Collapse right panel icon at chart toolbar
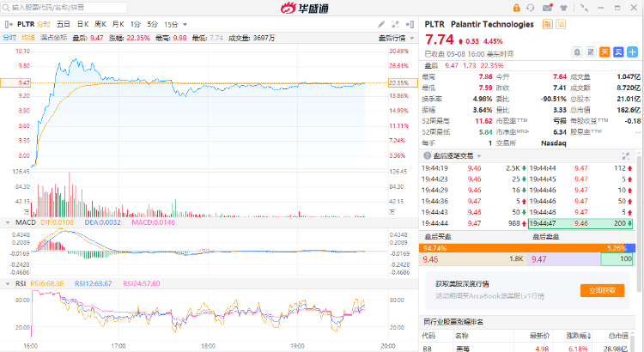 410,24
